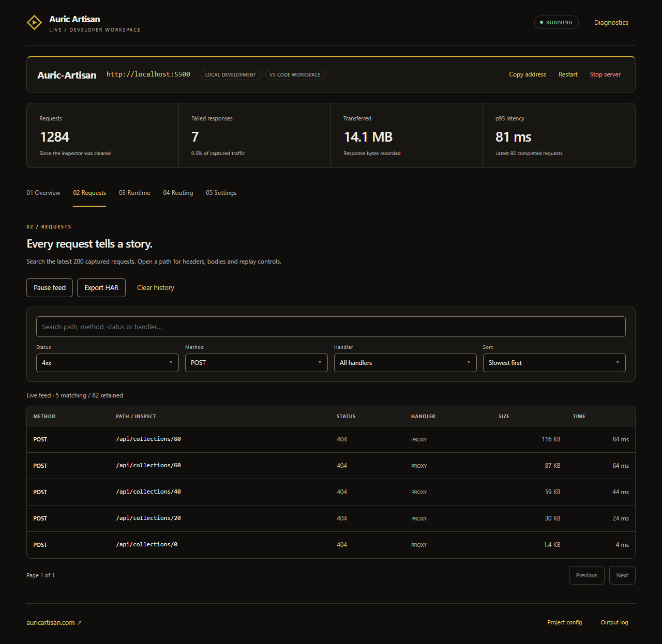Click the 404 status of collections/80 row

point(342,439)
